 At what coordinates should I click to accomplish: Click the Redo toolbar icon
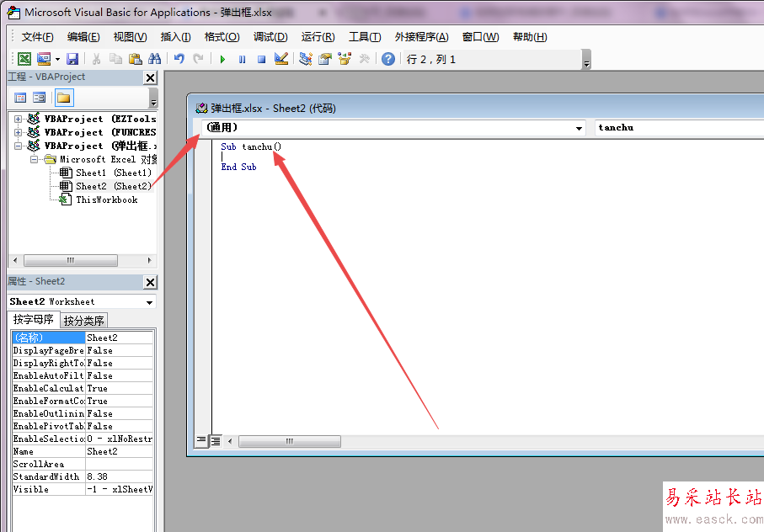[x=198, y=59]
